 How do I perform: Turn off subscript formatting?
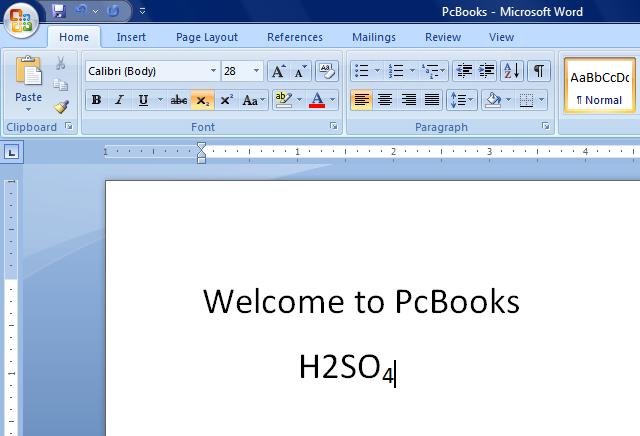(x=202, y=100)
